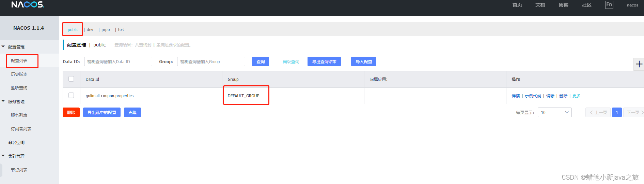Viewport: 644px width, 184px height.
Task: Open 详情 for gulimall-coupon.properties
Action: pos(516,96)
